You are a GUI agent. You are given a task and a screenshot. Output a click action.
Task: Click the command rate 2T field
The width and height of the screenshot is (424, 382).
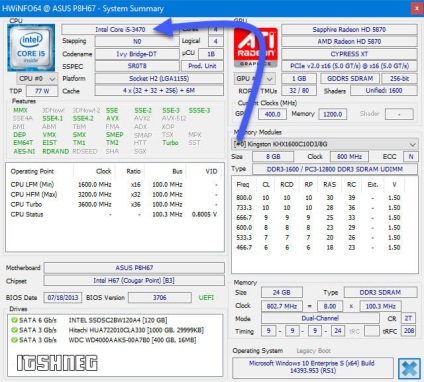[409, 318]
